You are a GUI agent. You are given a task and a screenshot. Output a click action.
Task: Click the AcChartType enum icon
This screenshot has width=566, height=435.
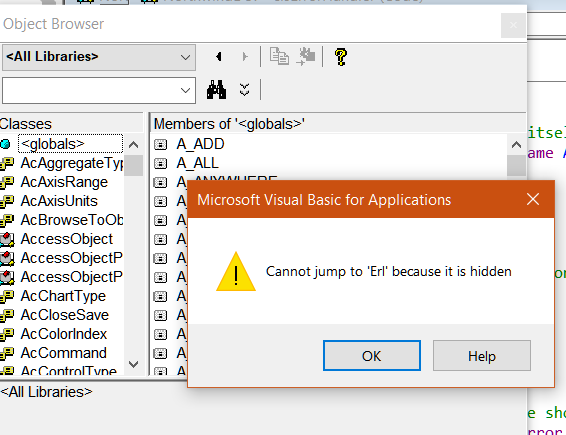[x=6, y=296]
